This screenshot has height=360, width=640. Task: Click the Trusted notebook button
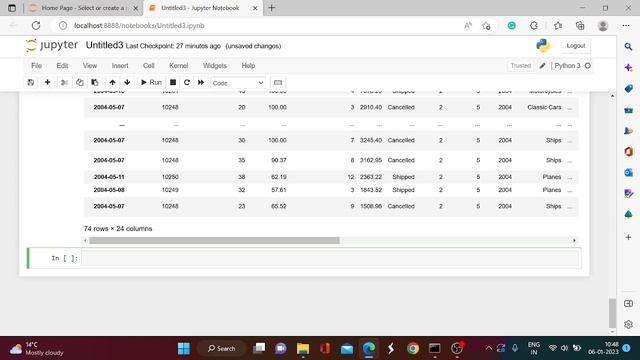coord(520,66)
